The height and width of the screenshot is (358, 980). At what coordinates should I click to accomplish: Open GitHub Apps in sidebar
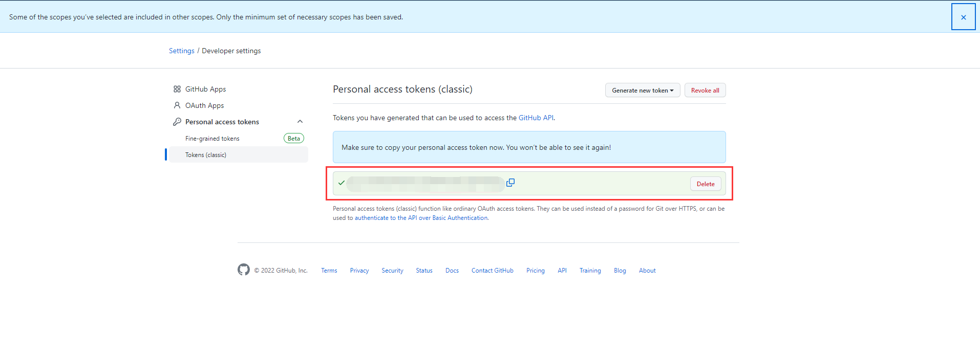point(205,89)
